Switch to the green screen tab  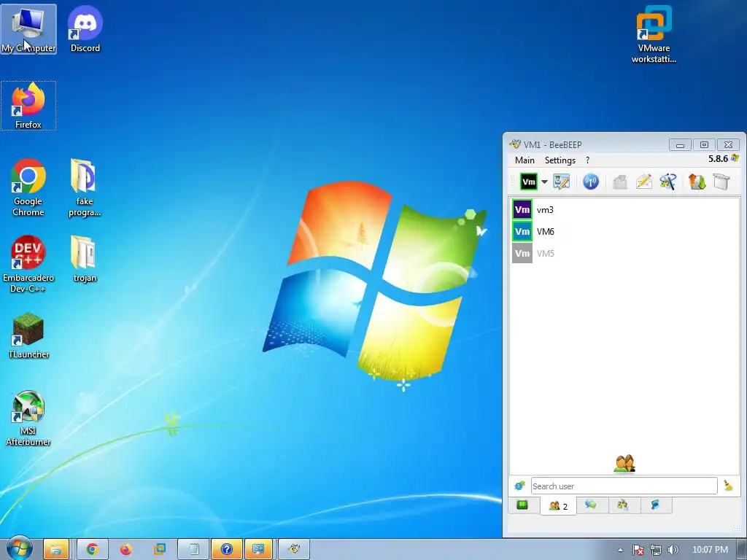coord(522,505)
